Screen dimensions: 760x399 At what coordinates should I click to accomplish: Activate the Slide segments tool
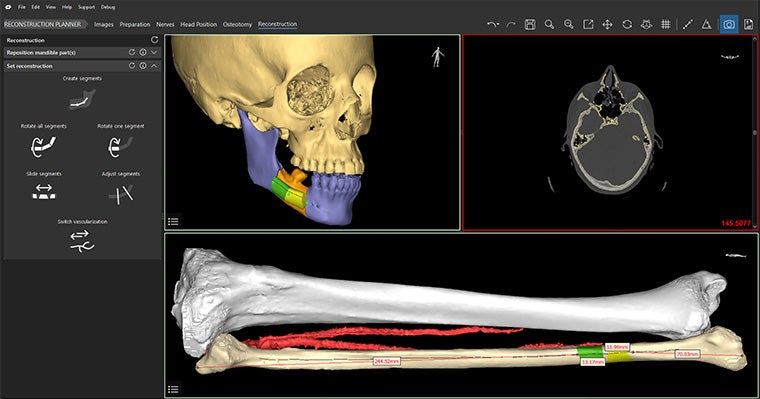[44, 192]
